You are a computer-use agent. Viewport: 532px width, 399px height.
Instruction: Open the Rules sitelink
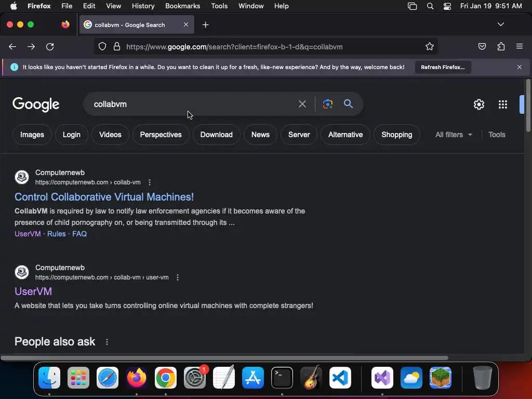[x=56, y=234]
